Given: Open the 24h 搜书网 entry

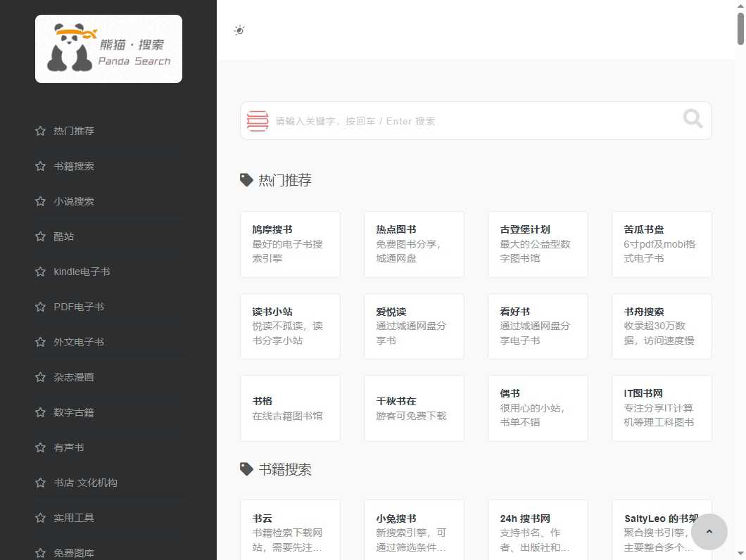Looking at the screenshot, I should pyautogui.click(x=538, y=529).
